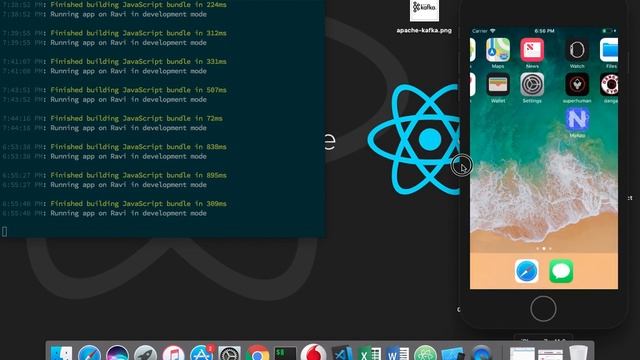Launch the superhuman app on the iPhone
The width and height of the screenshot is (640, 360).
[577, 84]
